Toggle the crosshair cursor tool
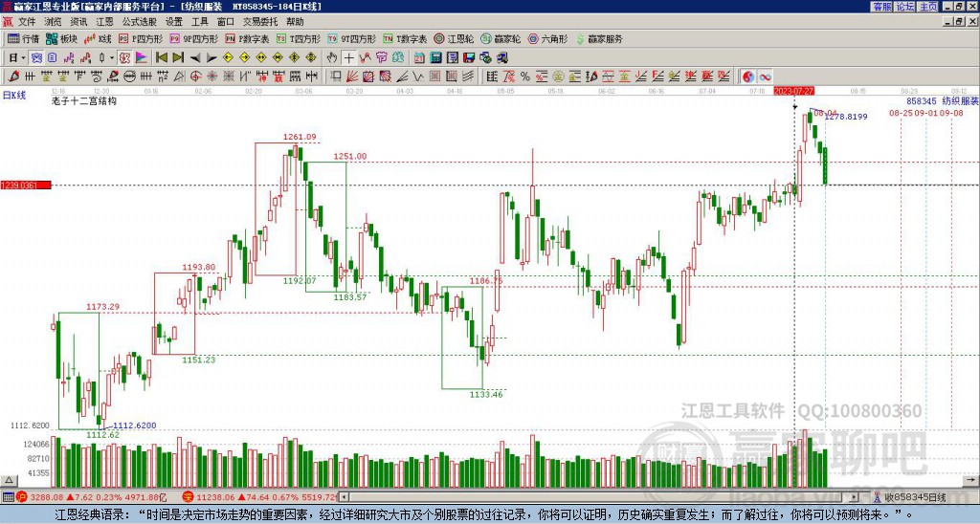The image size is (980, 524). tap(348, 57)
